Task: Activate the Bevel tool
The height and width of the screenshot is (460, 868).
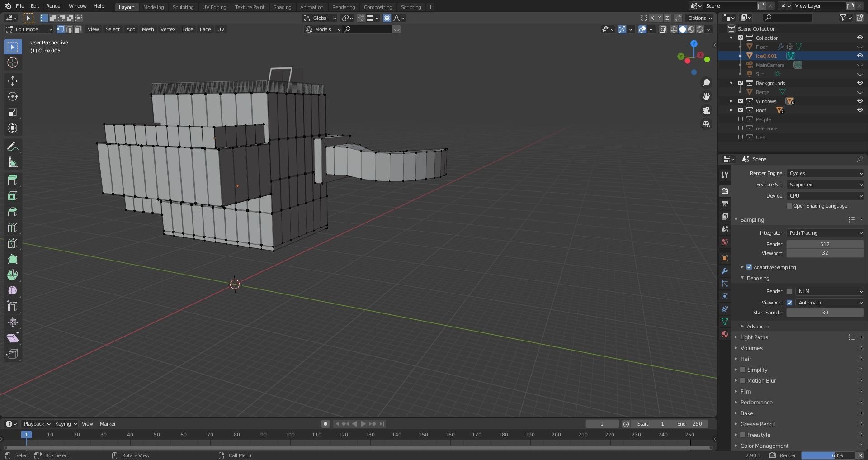Action: tap(13, 212)
